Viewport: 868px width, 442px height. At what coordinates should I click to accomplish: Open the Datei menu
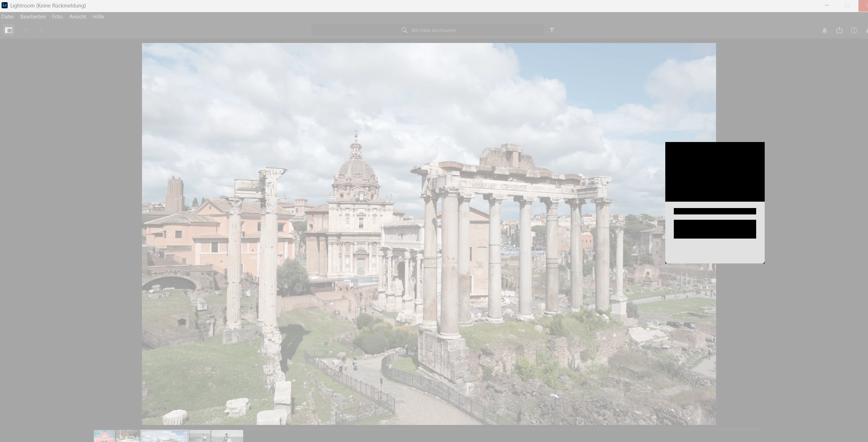(x=7, y=17)
